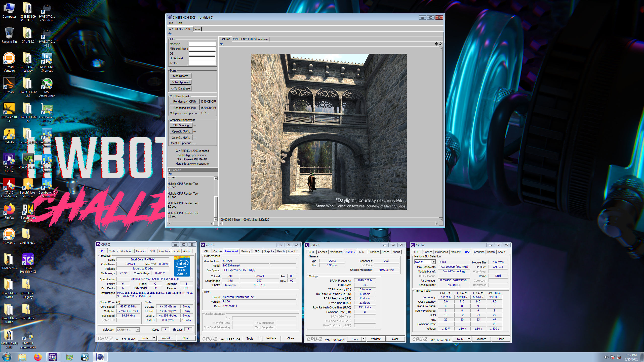Select About tab in SPD CPU-Z window

tap(501, 252)
